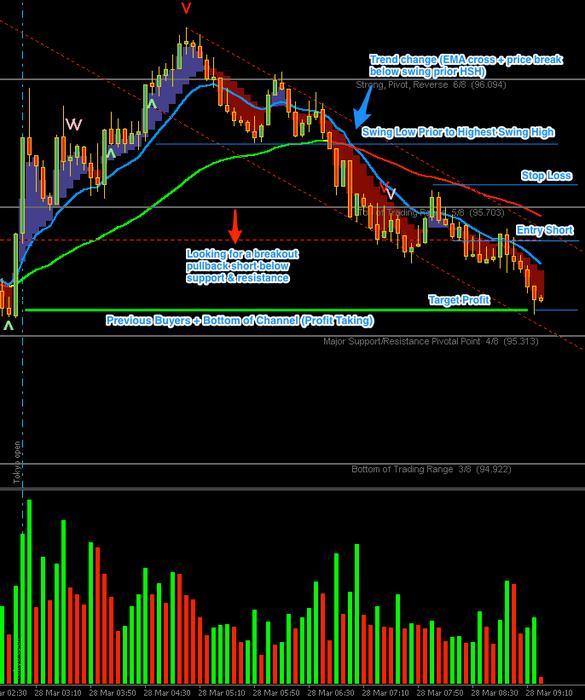Select the pink W pattern marker
Image resolution: width=585 pixels, height=700 pixels.
coord(74,124)
